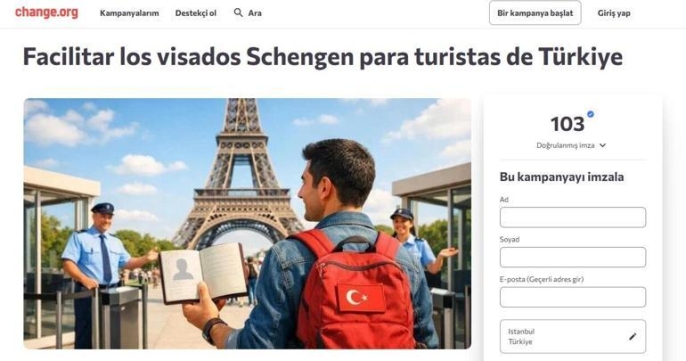Screen dimensions: 686x361
Task: Click the pencil icon to edit location
Action: tap(633, 336)
